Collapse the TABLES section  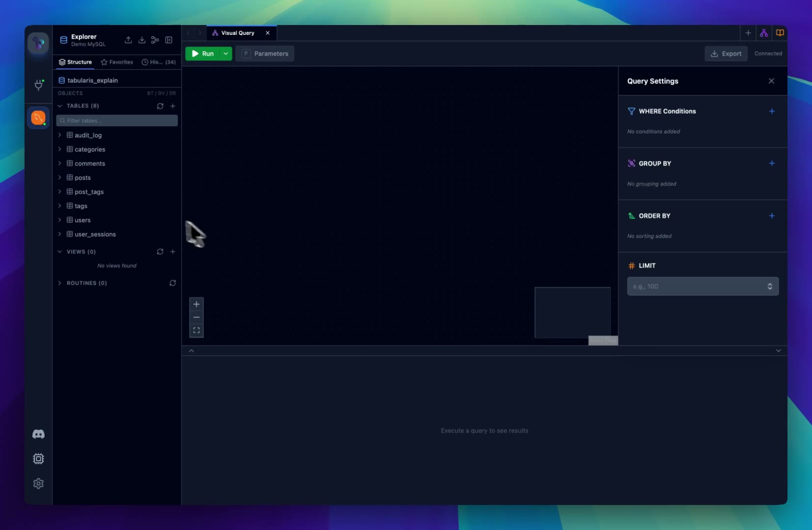coord(60,106)
